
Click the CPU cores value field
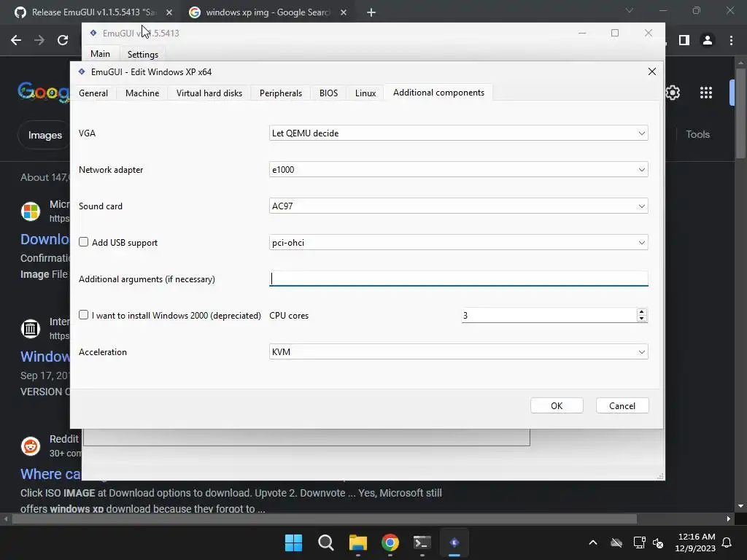click(549, 315)
